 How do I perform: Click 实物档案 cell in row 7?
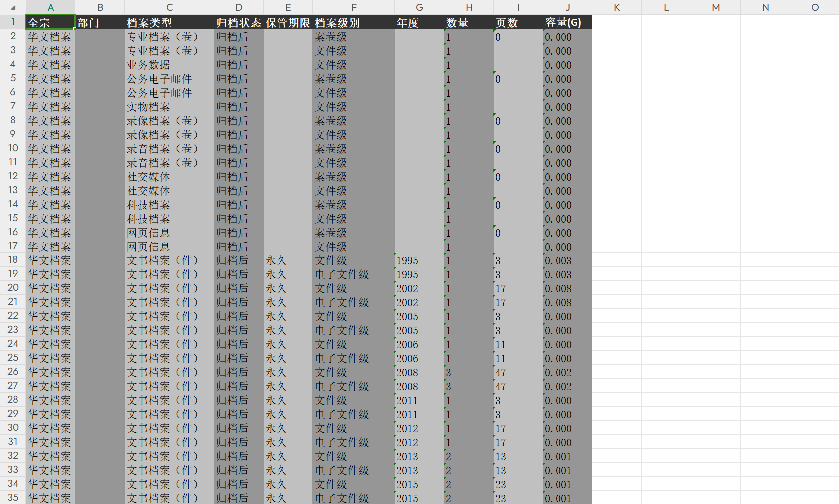click(169, 107)
